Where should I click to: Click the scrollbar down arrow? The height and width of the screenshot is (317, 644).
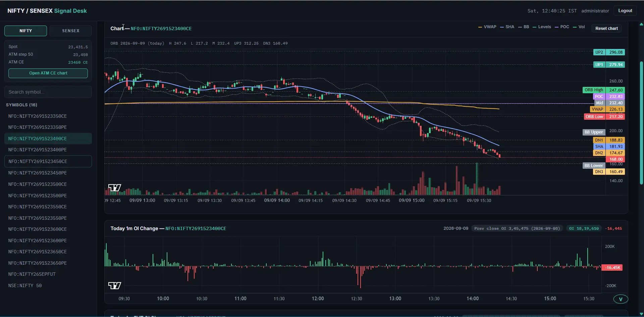pos(641,314)
